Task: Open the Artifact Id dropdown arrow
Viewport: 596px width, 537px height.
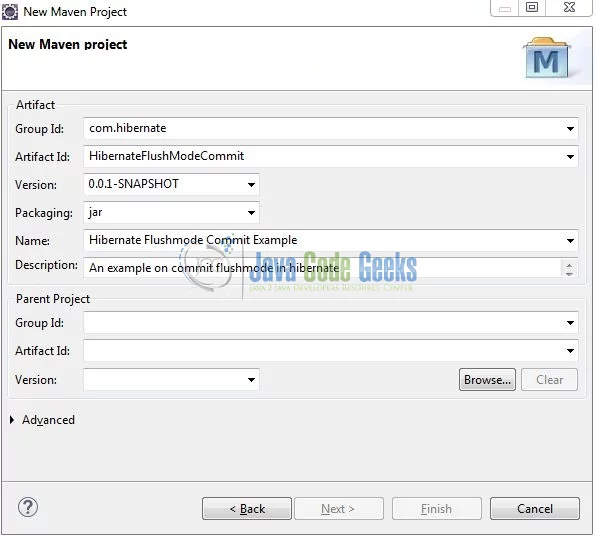Action: (570, 157)
